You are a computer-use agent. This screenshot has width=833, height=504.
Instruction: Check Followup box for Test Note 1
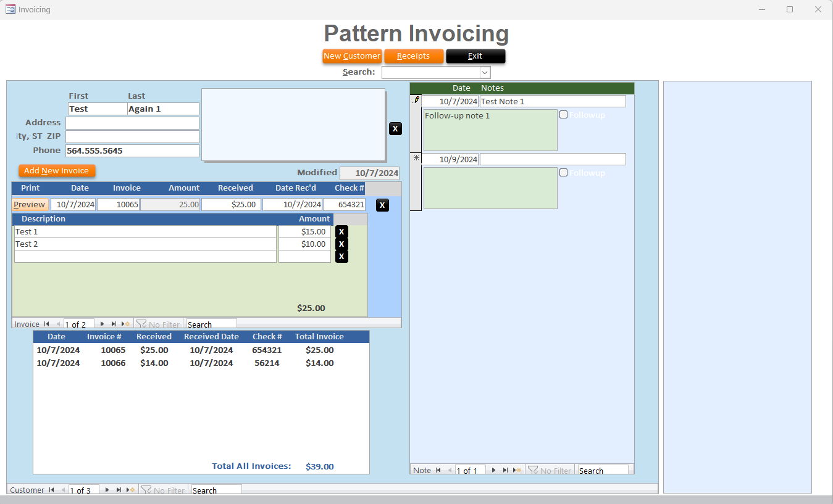click(x=563, y=115)
